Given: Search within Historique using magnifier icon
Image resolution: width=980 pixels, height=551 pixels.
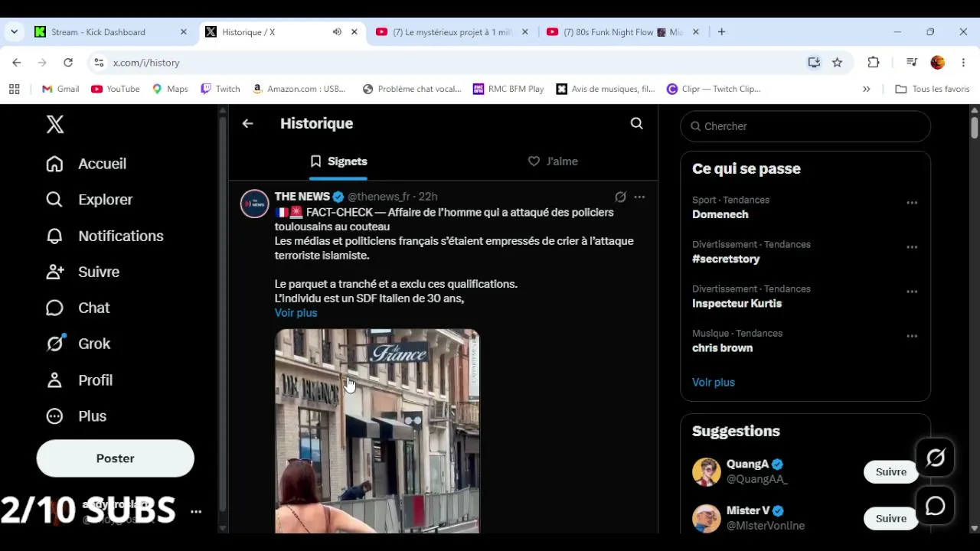Looking at the screenshot, I should click(636, 123).
